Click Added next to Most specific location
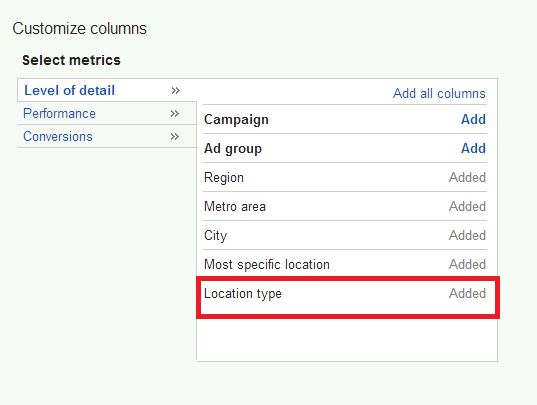 tap(467, 264)
